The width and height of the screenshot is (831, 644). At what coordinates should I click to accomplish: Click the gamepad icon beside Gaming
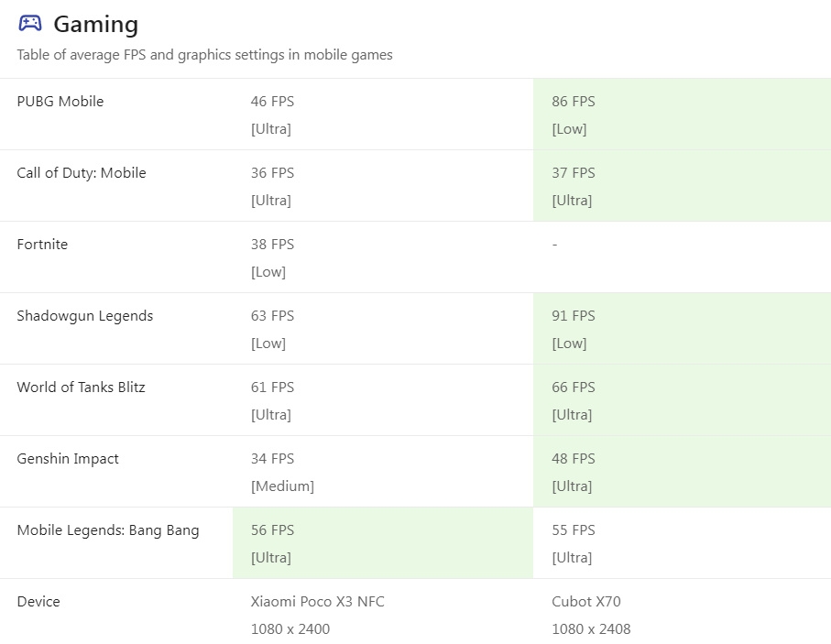(x=30, y=23)
